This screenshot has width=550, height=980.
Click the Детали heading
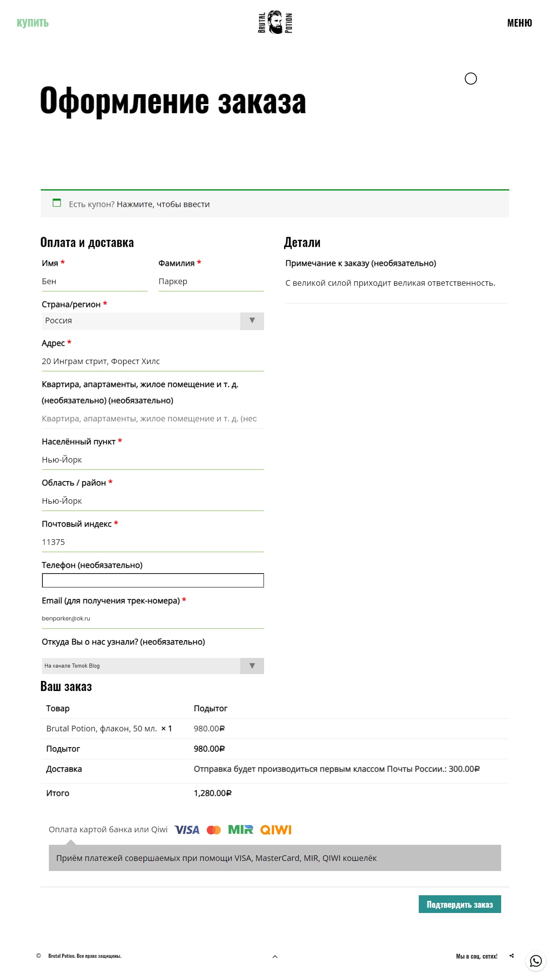(x=302, y=243)
